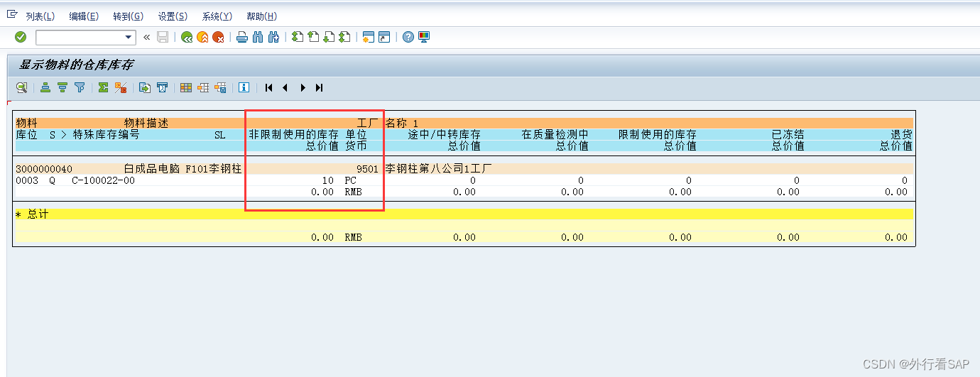Open the 设置(S) menu

(x=173, y=16)
